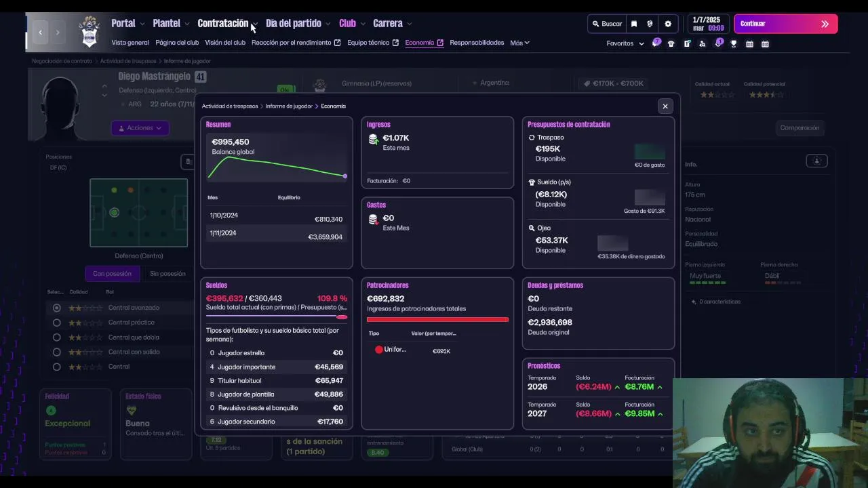
Task: Expand the Más dropdown in sub-navigation
Action: 519,43
